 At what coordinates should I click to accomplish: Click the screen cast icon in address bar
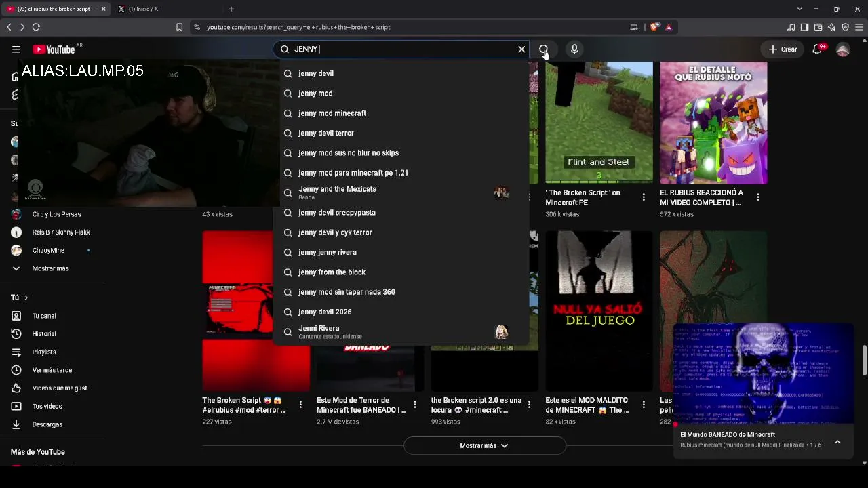634,27
